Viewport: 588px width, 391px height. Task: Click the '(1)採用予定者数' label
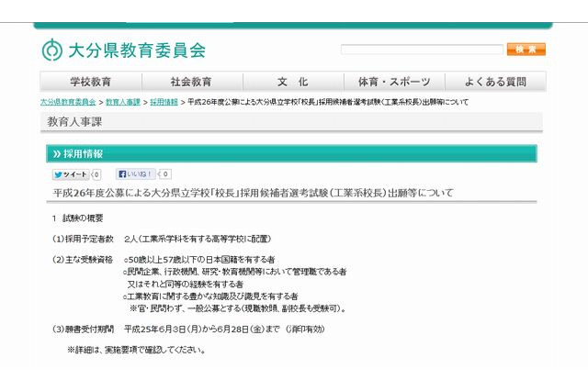pyautogui.click(x=83, y=239)
